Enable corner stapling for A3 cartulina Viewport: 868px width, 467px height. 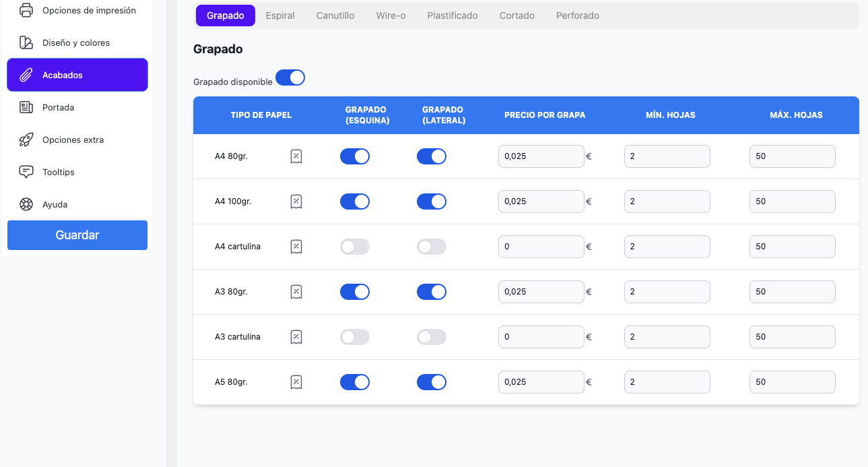coord(355,337)
